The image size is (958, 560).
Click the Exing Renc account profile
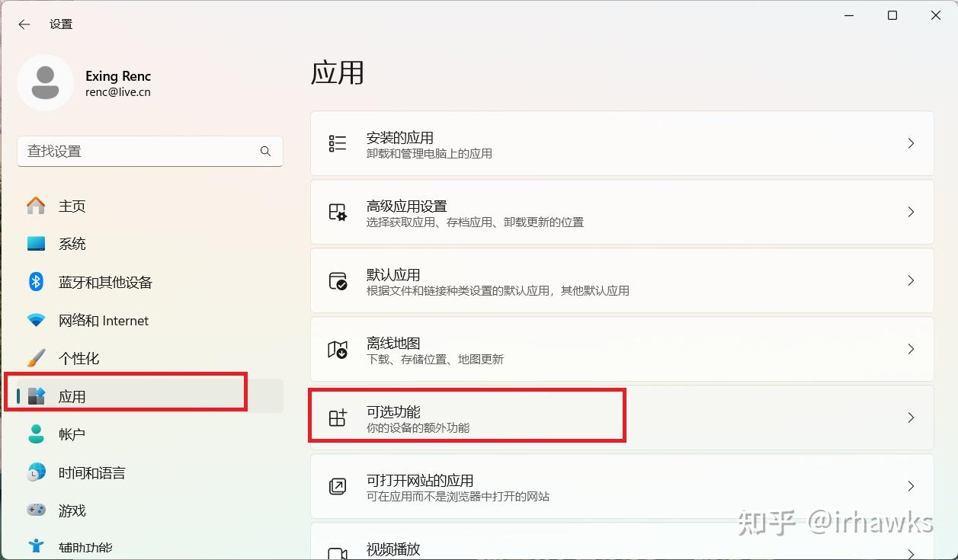click(x=85, y=83)
